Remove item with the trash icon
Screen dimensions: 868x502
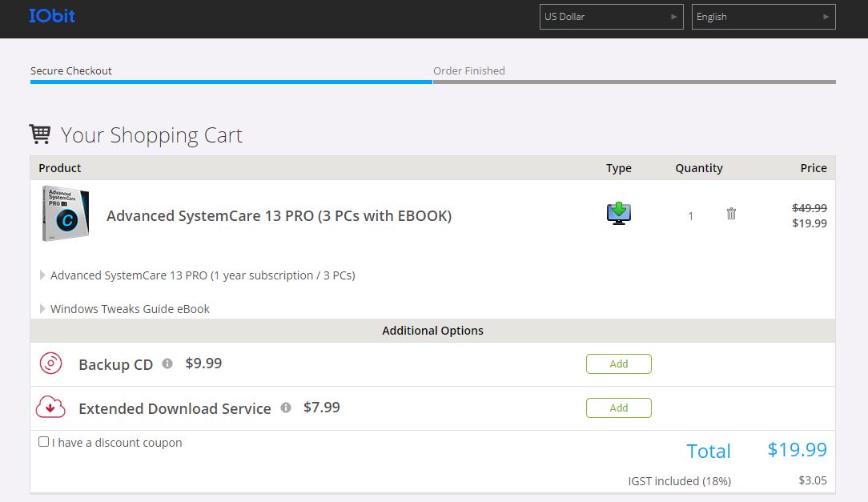pos(731,214)
